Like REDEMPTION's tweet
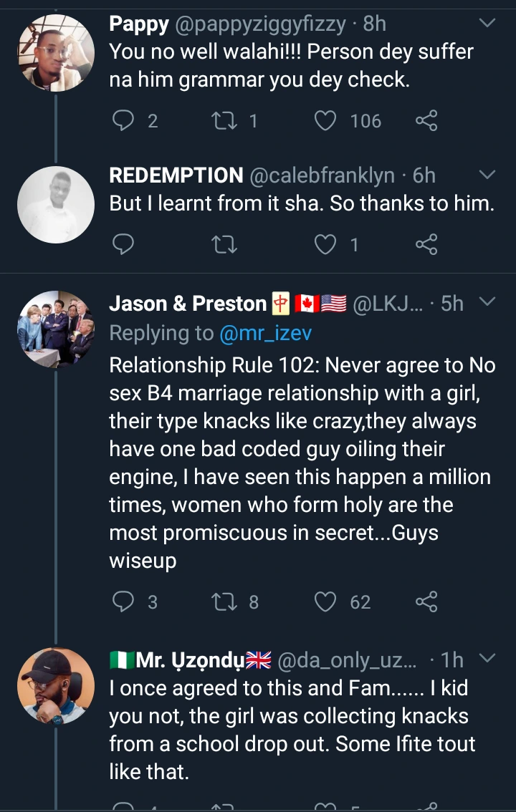This screenshot has height=812, width=516. click(326, 246)
